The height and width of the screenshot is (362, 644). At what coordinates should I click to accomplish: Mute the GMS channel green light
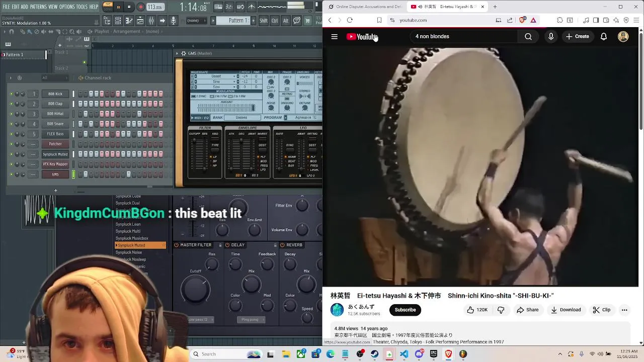[11, 174]
